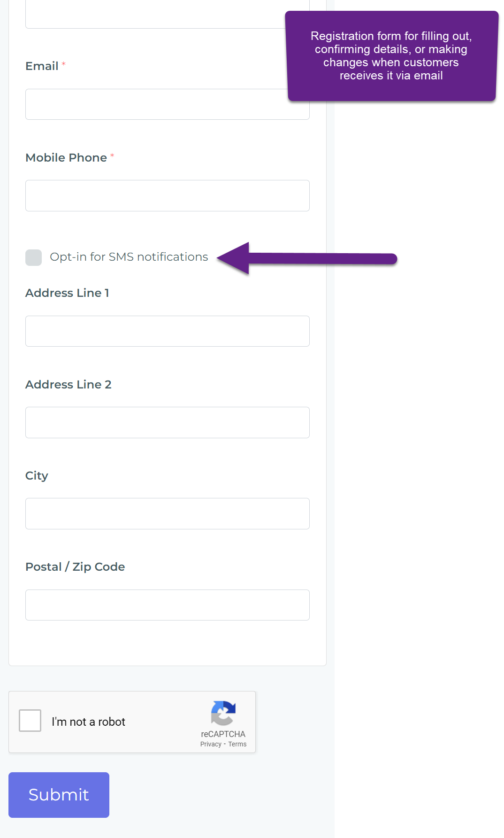The image size is (504, 838).
Task: Focus the Mobile Phone input field
Action: click(x=168, y=195)
